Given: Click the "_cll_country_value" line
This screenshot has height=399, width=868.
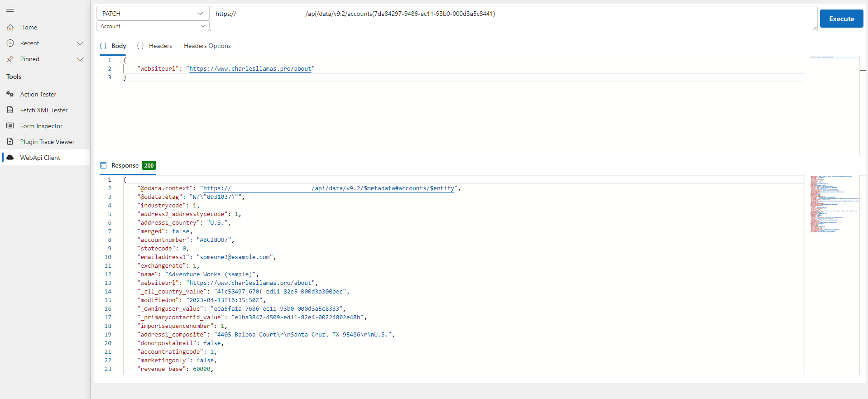Looking at the screenshot, I should coord(243,292).
